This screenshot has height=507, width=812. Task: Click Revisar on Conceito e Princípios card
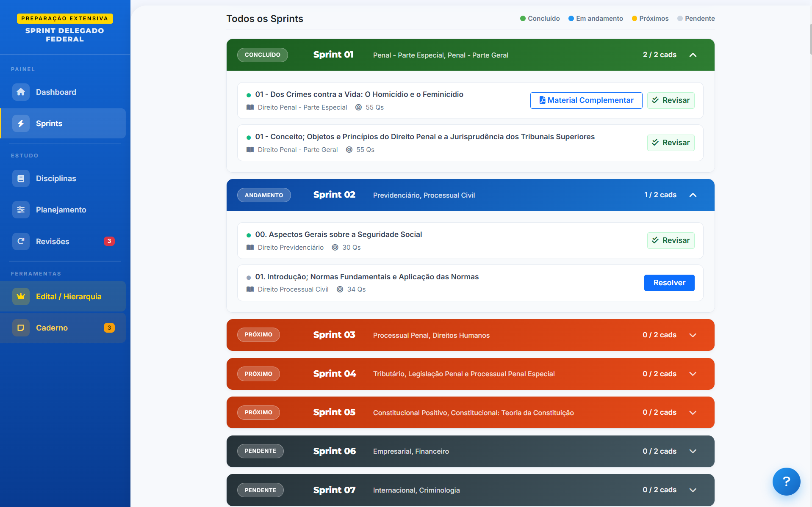click(671, 143)
